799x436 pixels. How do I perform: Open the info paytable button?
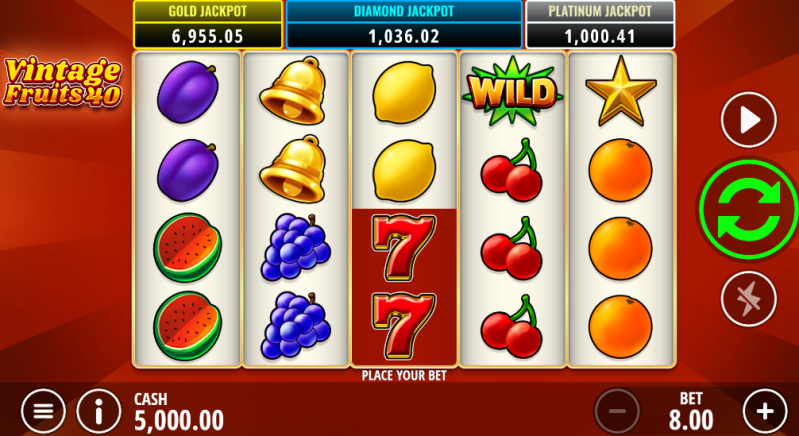click(x=99, y=411)
